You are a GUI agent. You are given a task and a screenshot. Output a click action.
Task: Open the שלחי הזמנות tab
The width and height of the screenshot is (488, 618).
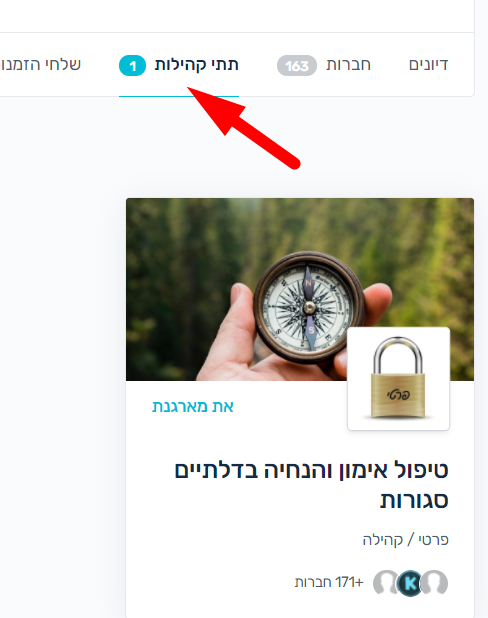click(x=40, y=64)
